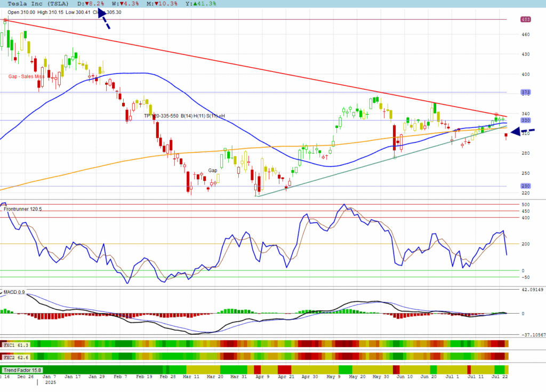Click the Mar 11 date label
Viewport: 546px width, 392px height.
(191, 377)
